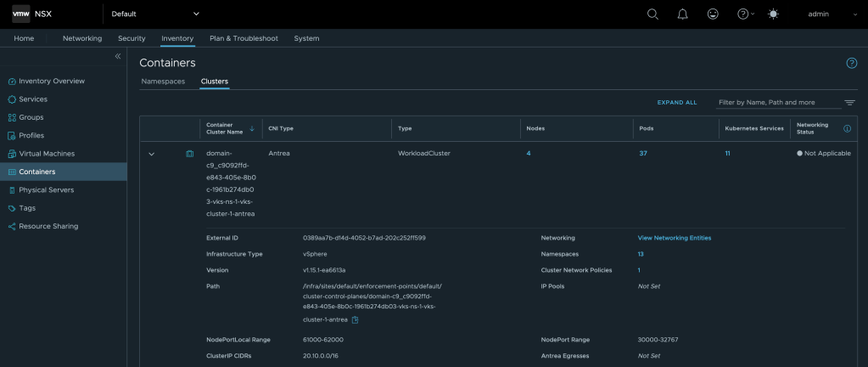The height and width of the screenshot is (367, 868).
Task: Click the EXPAND ALL button
Action: click(x=677, y=103)
